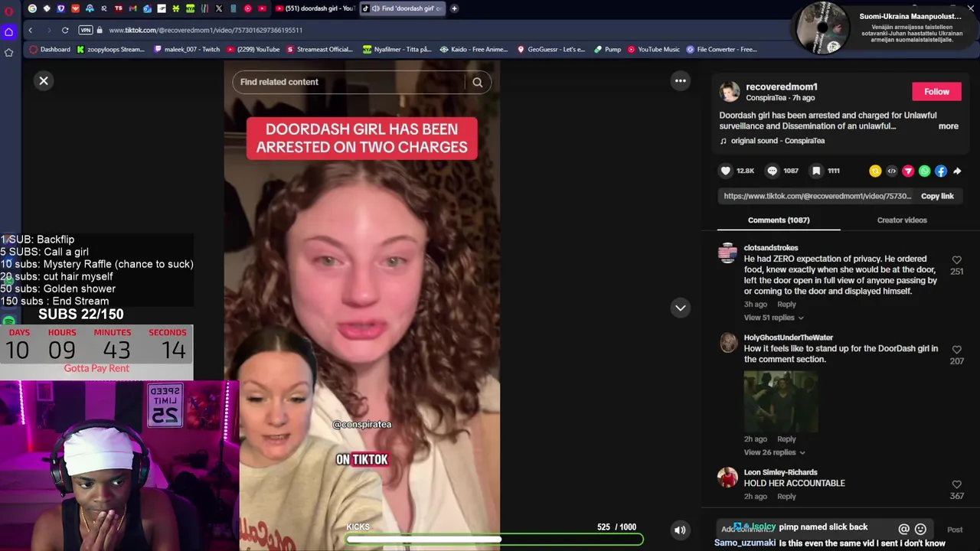The image size is (980, 551).
Task: Open the Dashboard bookmark
Action: (x=49, y=50)
